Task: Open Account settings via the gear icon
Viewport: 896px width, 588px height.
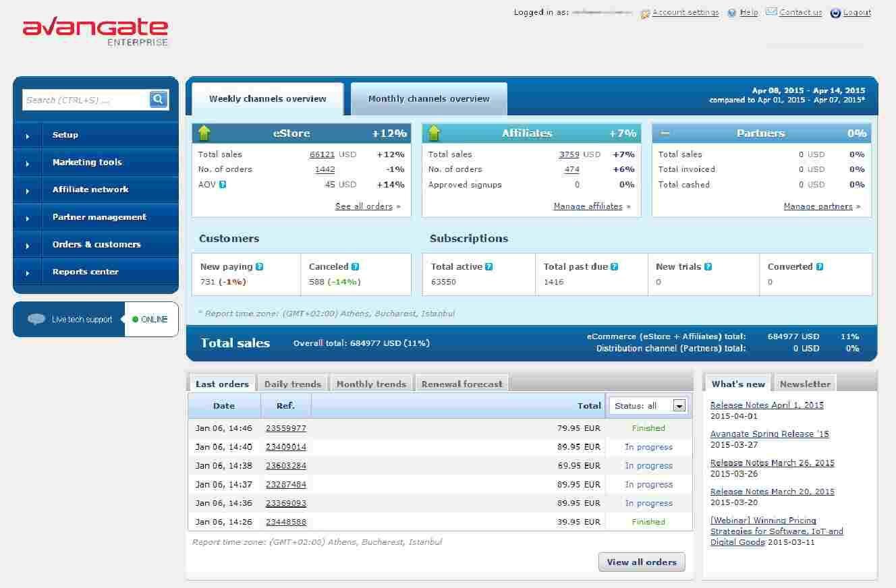Action: click(x=645, y=12)
